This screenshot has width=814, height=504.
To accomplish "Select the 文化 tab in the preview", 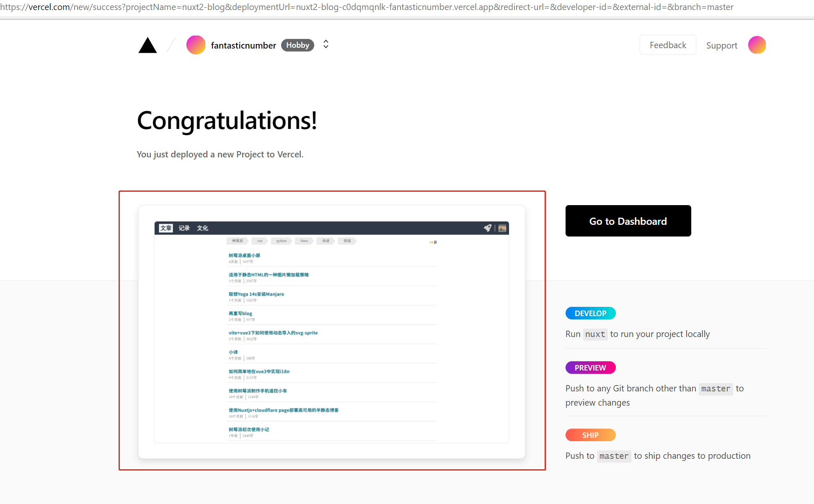I will click(203, 228).
